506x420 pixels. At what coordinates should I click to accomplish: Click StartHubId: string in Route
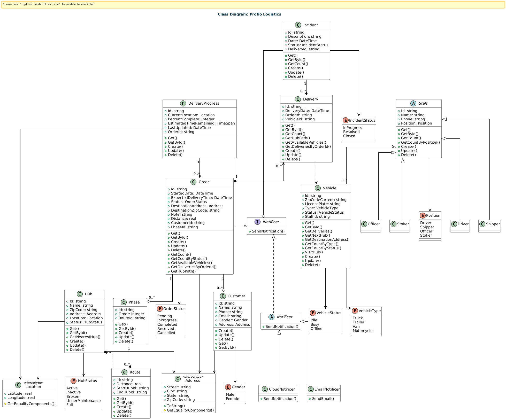(x=132, y=388)
